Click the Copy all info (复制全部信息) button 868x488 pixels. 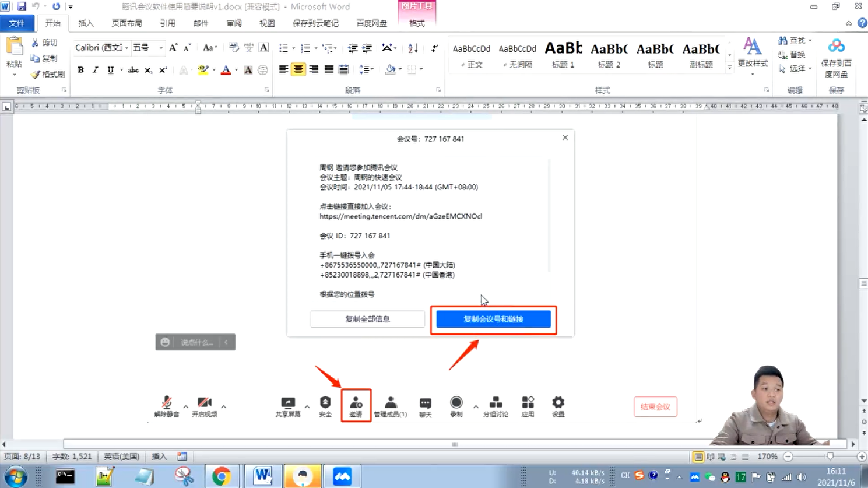pyautogui.click(x=367, y=319)
